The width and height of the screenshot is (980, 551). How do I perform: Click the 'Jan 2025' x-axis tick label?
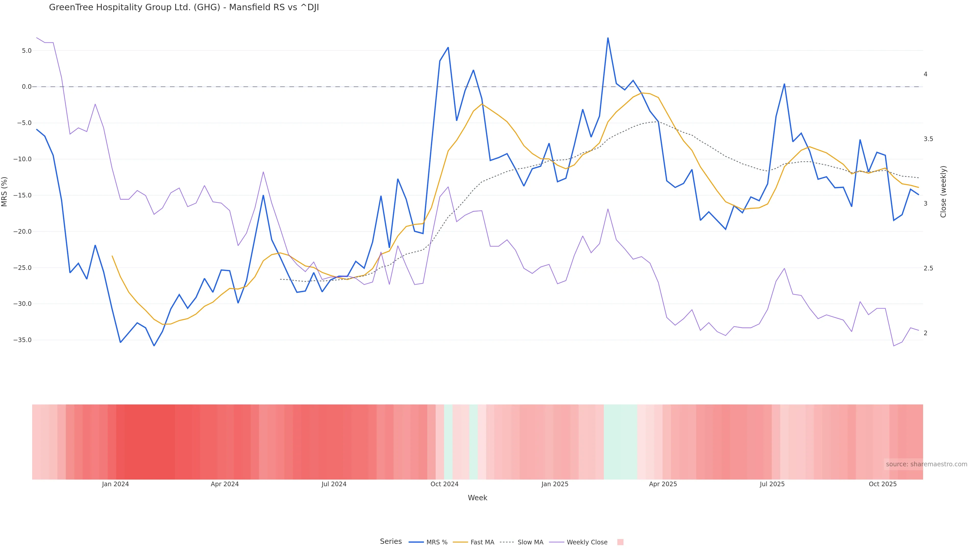pyautogui.click(x=555, y=484)
